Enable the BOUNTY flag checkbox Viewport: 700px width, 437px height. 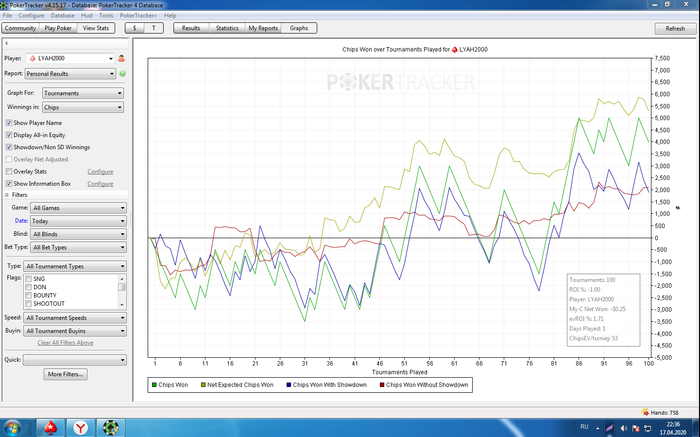coord(28,295)
